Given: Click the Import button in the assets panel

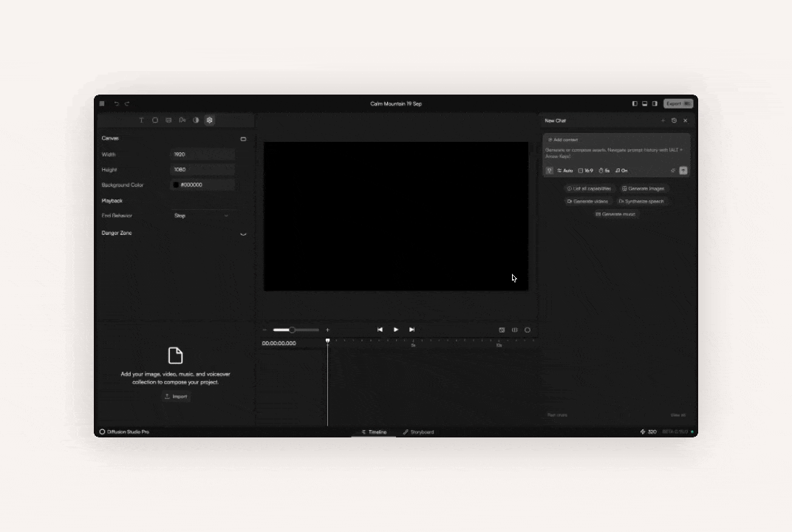Looking at the screenshot, I should click(176, 396).
